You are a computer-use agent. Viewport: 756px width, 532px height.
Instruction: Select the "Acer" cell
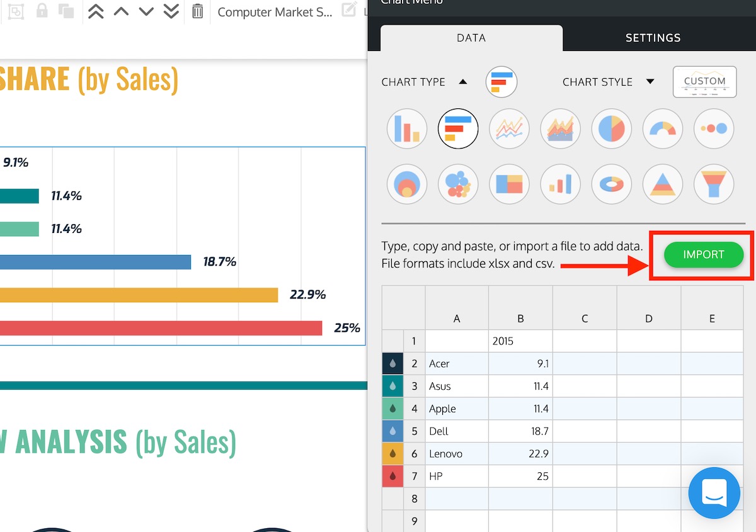(x=457, y=363)
